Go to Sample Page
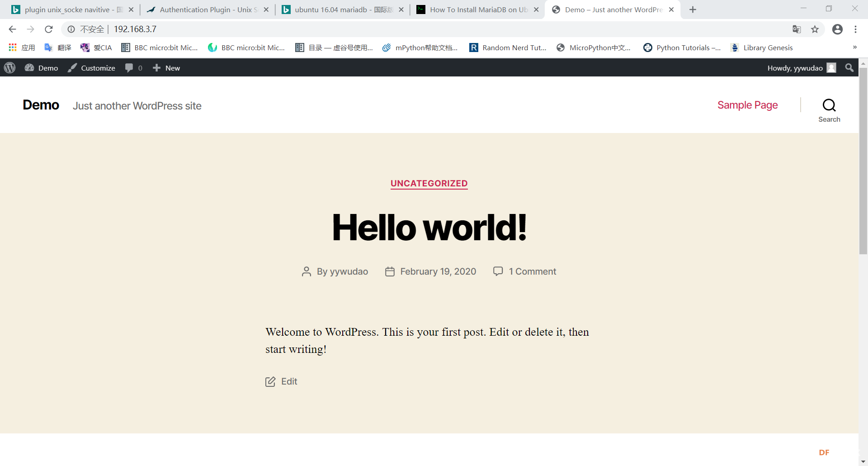 point(747,105)
